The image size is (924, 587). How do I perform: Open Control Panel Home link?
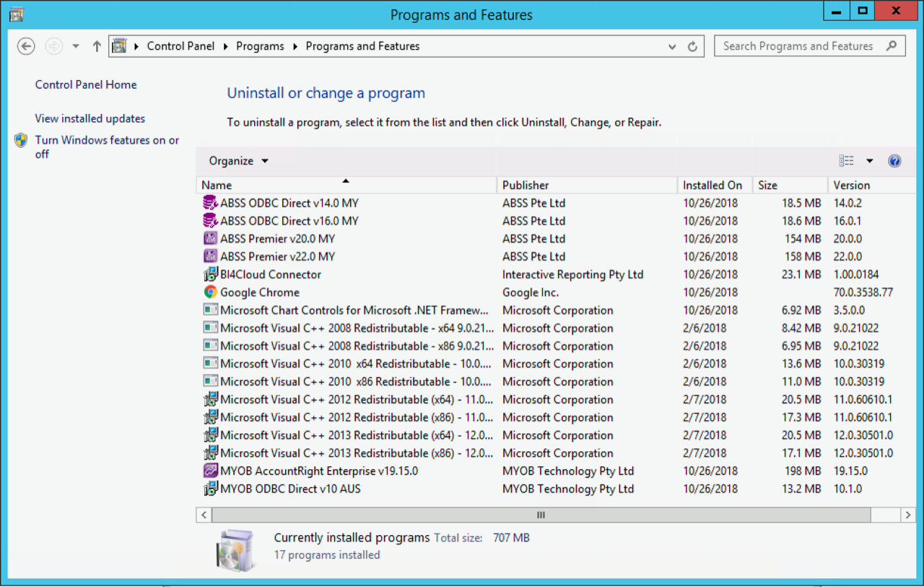(x=86, y=84)
